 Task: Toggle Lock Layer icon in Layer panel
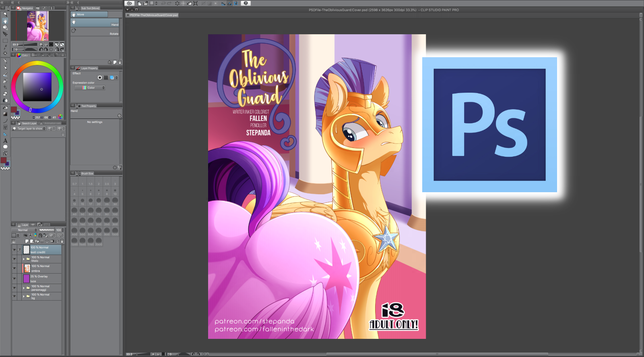click(40, 235)
